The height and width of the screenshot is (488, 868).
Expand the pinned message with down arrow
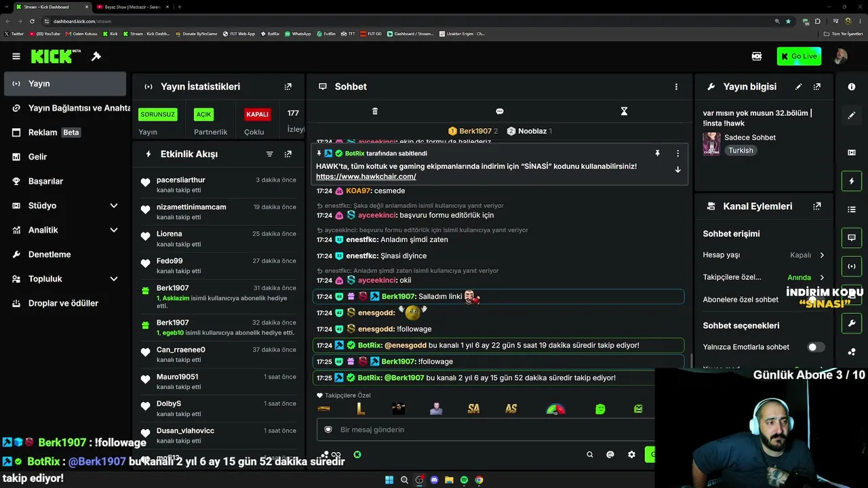click(x=677, y=170)
